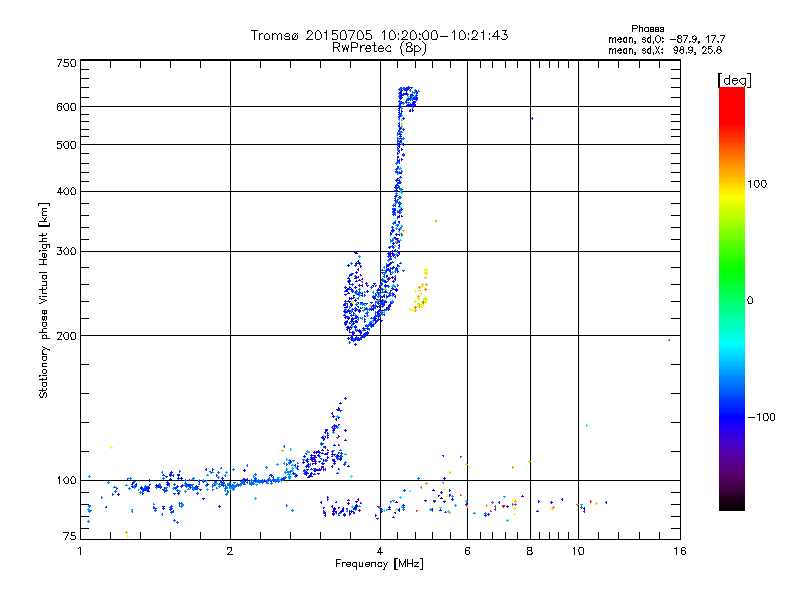Click the x-axis tick label "8"

(x=530, y=551)
